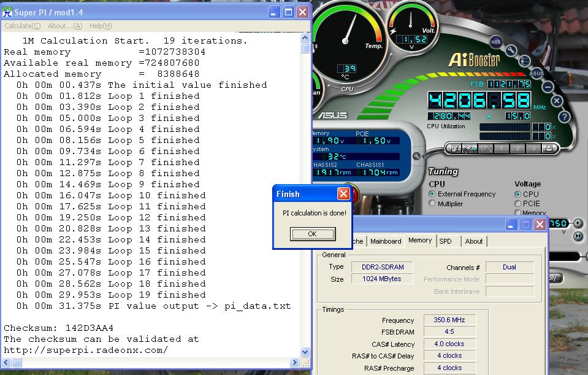
Task: Select External Frequency radio button
Action: point(432,194)
